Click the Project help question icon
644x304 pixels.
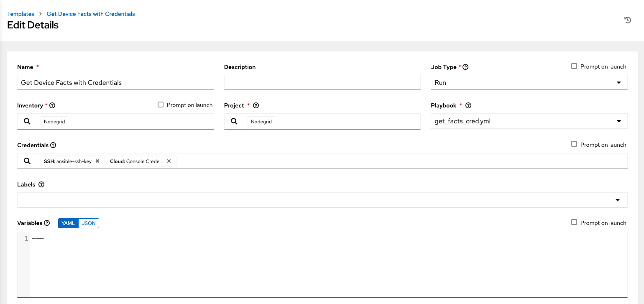[256, 106]
